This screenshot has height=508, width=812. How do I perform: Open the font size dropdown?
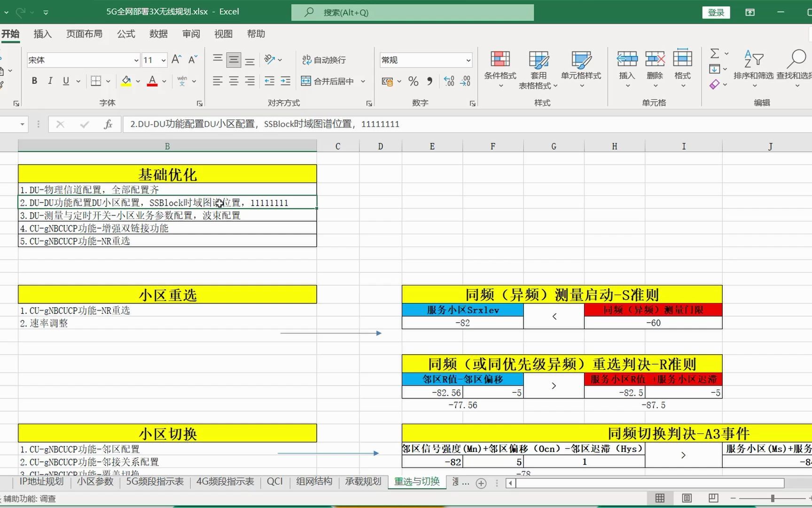(164, 60)
